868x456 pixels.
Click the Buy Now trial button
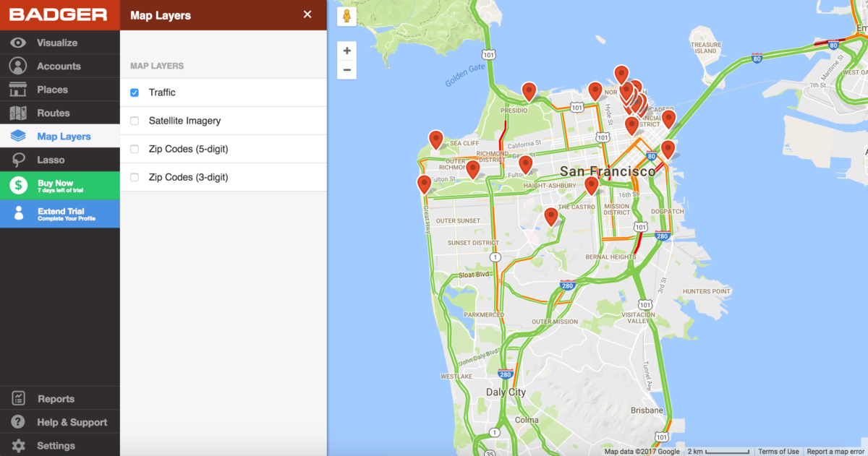60,186
